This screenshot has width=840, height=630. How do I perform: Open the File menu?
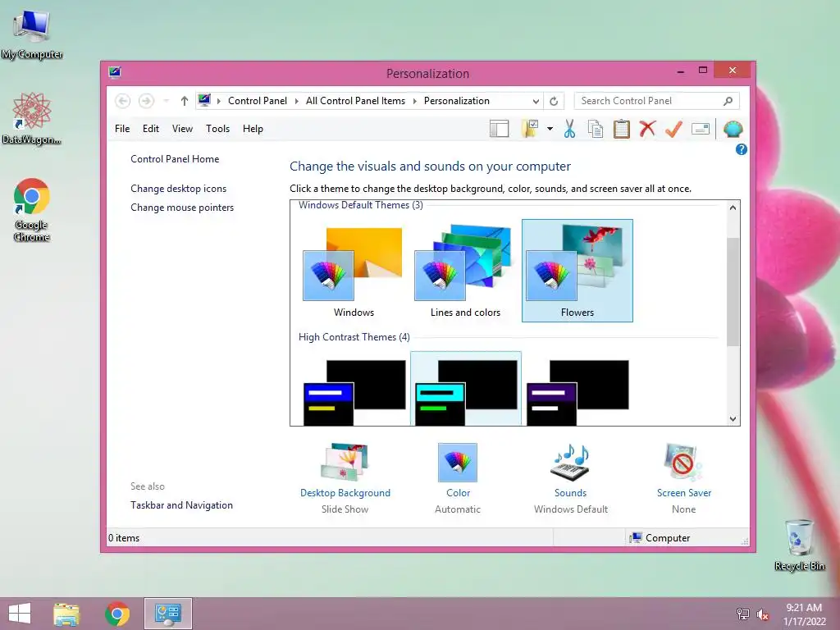point(122,129)
